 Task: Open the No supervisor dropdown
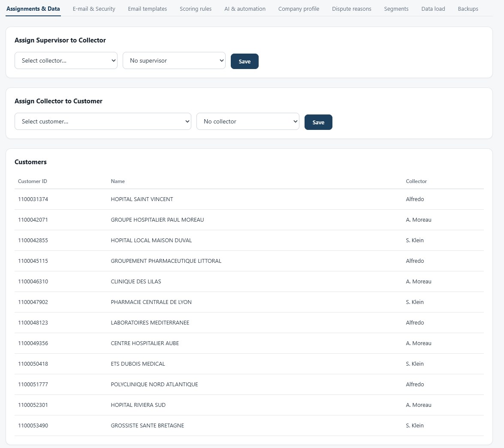pos(174,60)
